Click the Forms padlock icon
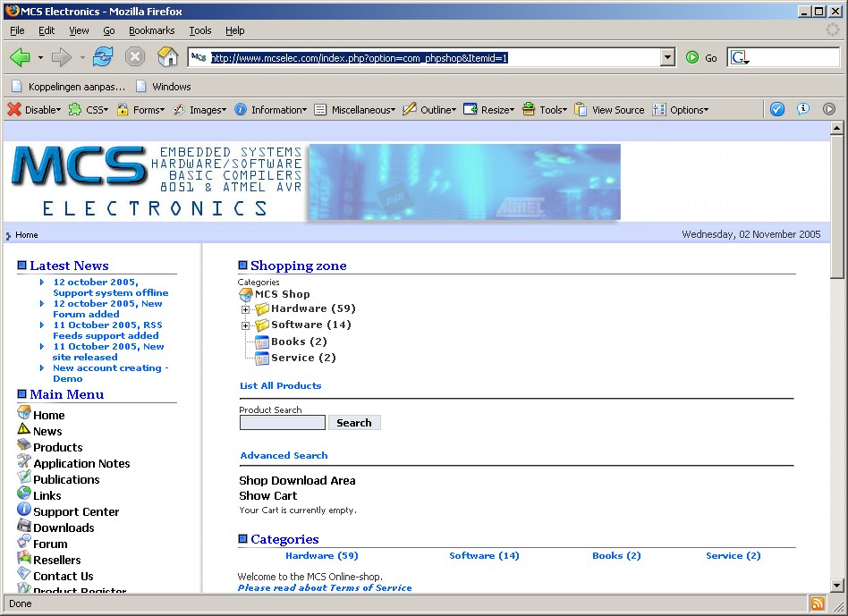The height and width of the screenshot is (616, 848). pyautogui.click(x=123, y=109)
